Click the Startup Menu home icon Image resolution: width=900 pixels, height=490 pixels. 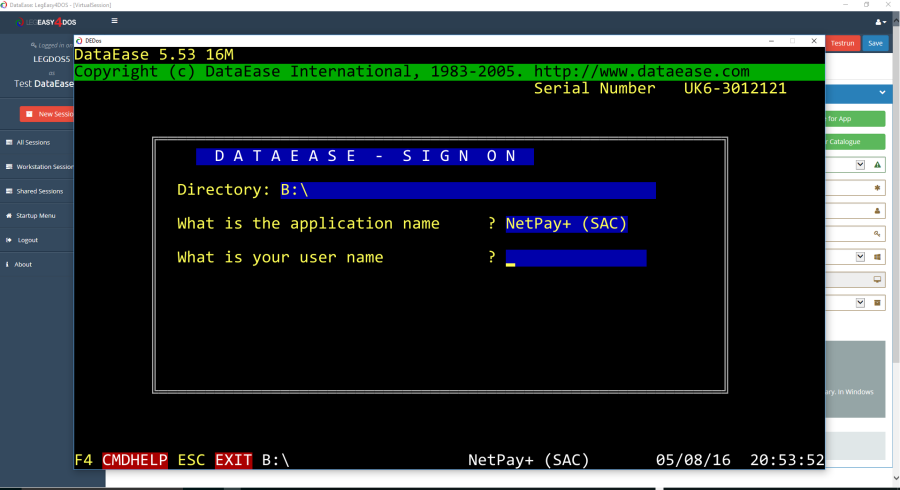9,216
